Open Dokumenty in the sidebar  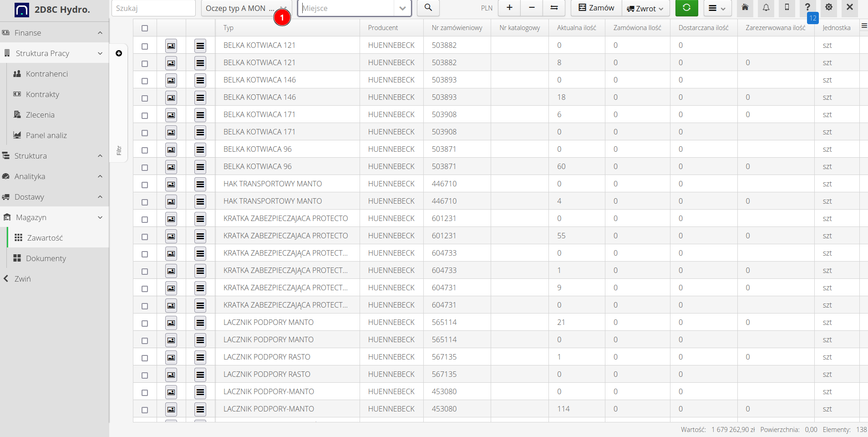[46, 258]
